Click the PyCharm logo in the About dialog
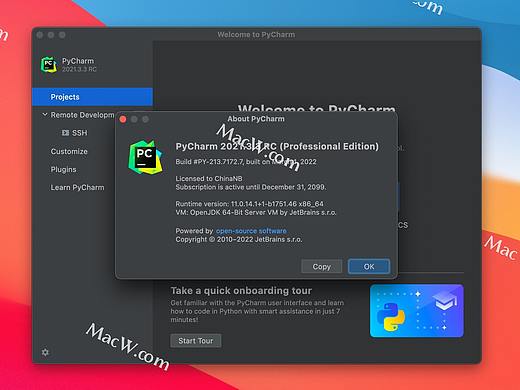Image resolution: width=520 pixels, height=390 pixels. [146, 157]
